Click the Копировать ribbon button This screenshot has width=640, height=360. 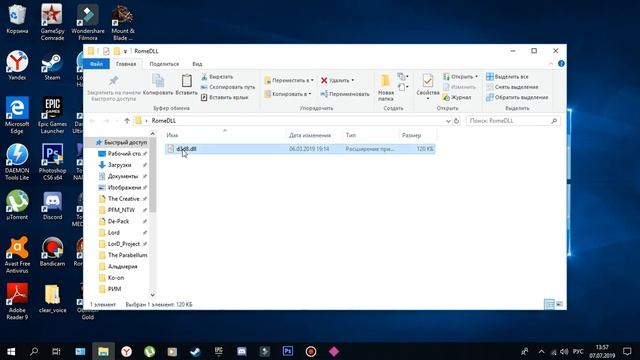tap(158, 85)
